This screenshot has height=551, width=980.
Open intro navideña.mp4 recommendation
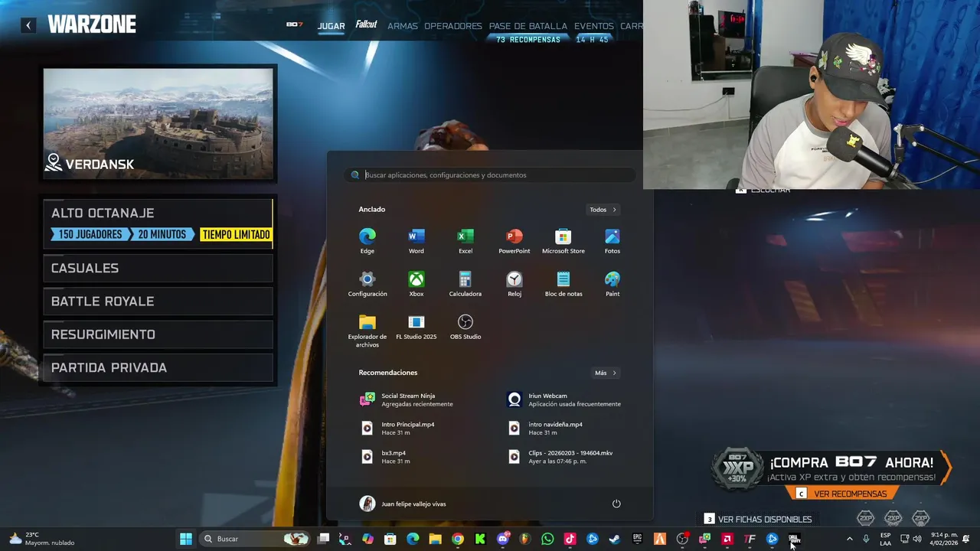(546, 428)
